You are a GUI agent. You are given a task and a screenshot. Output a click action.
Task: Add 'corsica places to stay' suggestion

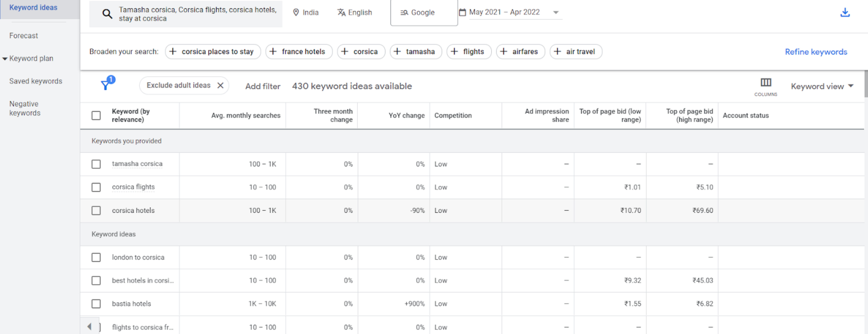[x=213, y=52]
